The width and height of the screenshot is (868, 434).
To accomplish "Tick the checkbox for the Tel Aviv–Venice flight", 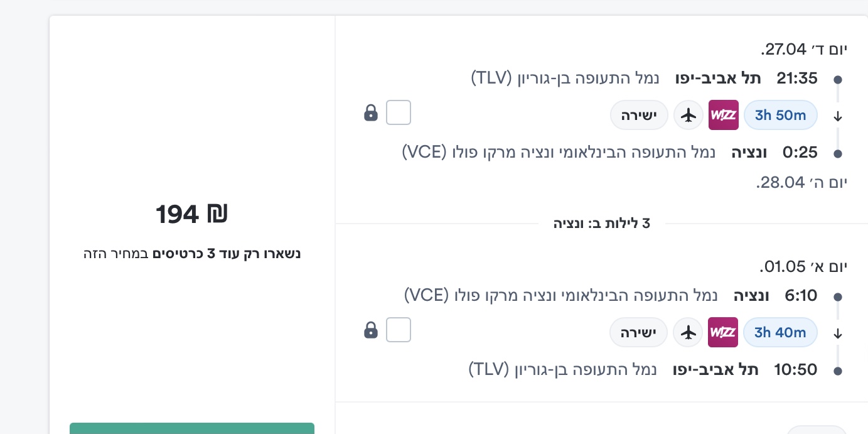I will point(398,113).
